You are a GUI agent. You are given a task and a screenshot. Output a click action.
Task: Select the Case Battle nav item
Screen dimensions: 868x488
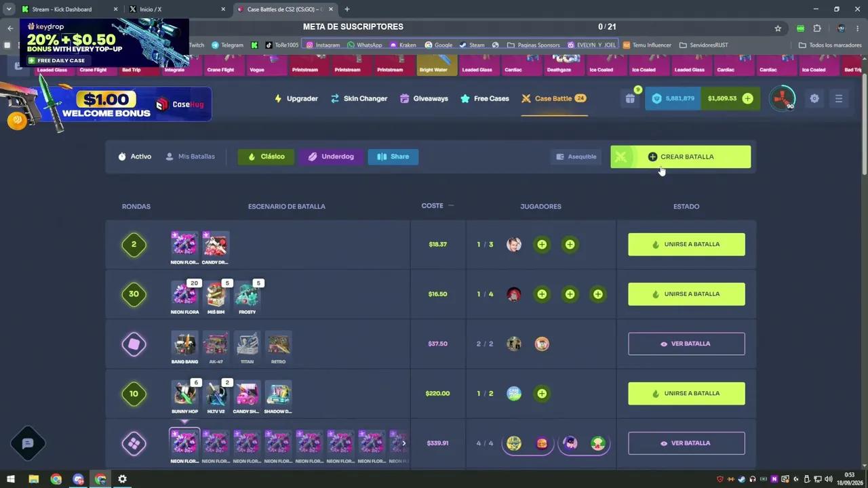554,99
